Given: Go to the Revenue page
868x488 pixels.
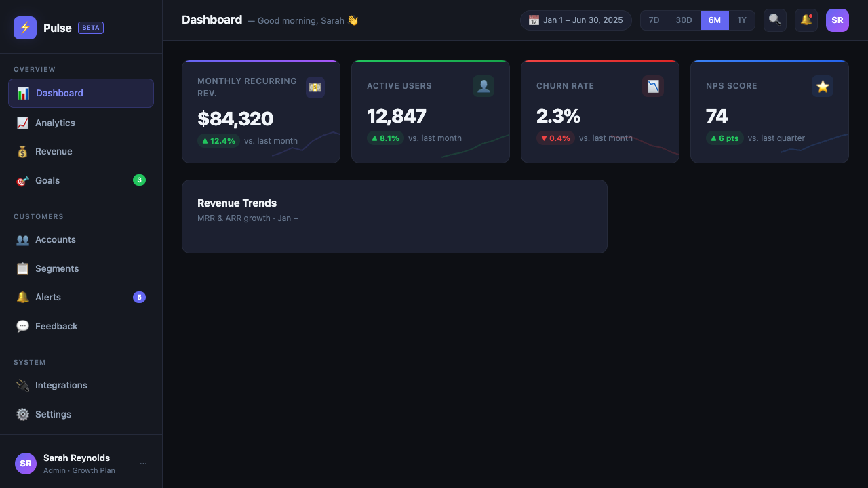Looking at the screenshot, I should (x=81, y=151).
